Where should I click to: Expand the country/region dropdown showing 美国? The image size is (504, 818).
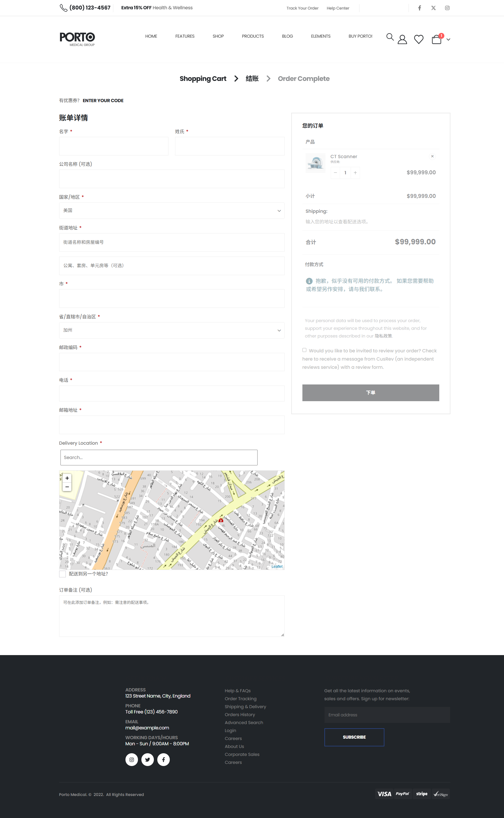pos(172,211)
